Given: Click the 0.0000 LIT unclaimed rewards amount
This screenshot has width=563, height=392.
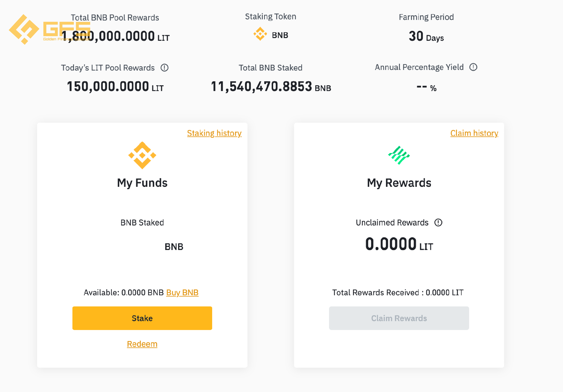Looking at the screenshot, I should (x=399, y=244).
